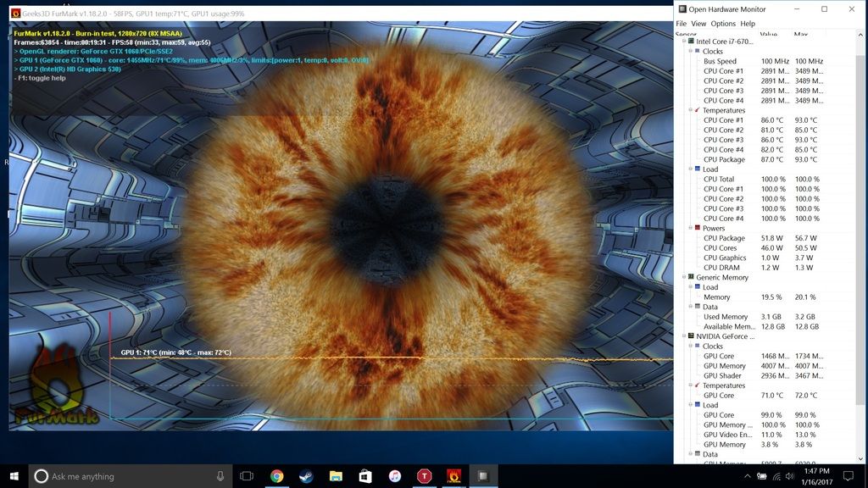
Task: Open Google Chrome from the taskbar
Action: 277,476
